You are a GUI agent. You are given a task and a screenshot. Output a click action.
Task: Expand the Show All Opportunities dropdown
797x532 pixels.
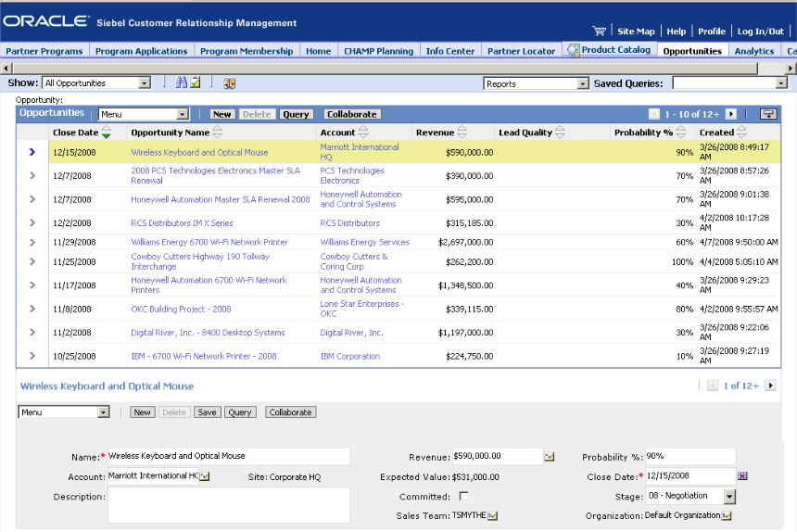click(x=145, y=83)
